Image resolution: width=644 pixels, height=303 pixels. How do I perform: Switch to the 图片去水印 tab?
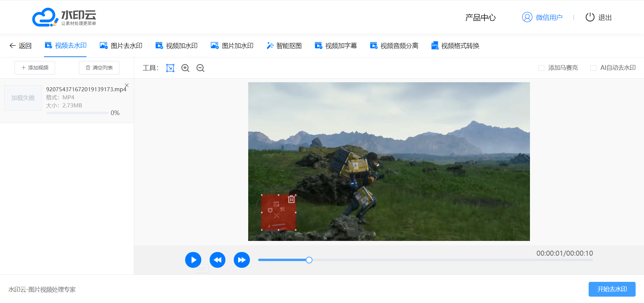[121, 46]
